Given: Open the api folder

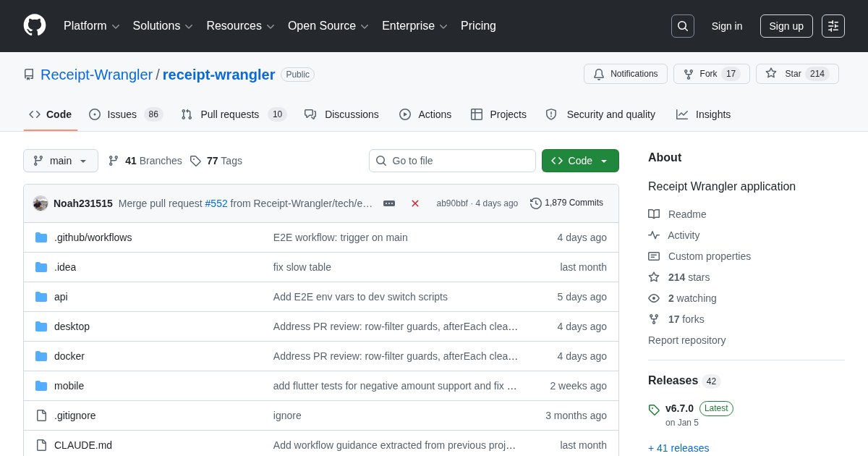Looking at the screenshot, I should tap(61, 297).
